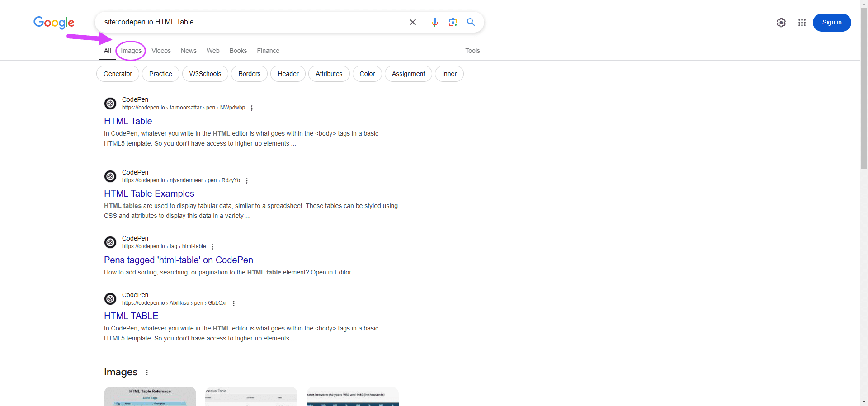The width and height of the screenshot is (868, 406).
Task: Switch to the Videos tab
Action: click(161, 51)
